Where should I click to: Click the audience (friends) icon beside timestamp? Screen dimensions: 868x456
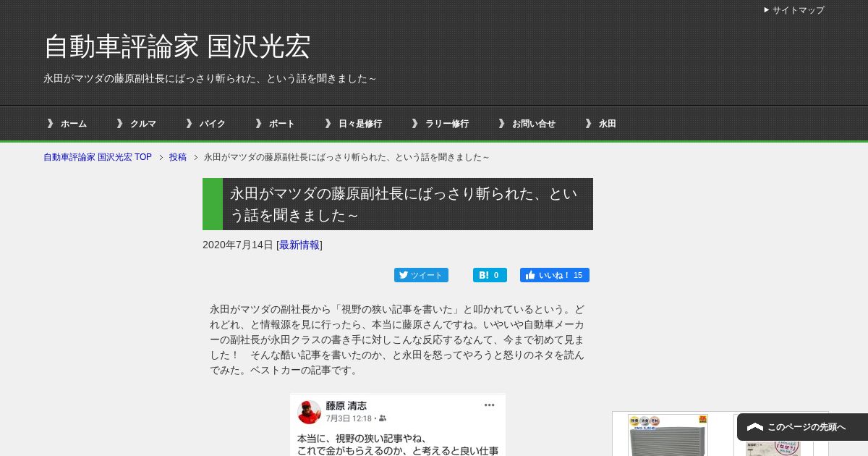pyautogui.click(x=383, y=418)
